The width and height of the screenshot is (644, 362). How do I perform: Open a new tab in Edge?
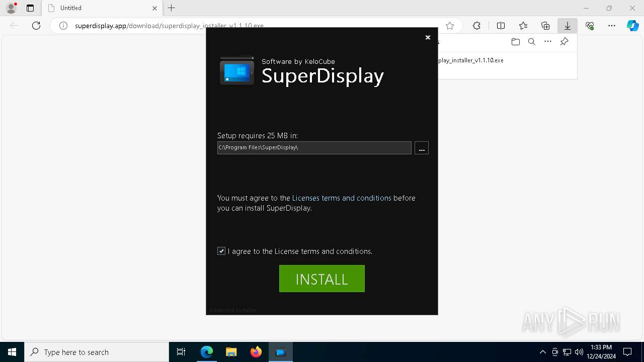[172, 8]
